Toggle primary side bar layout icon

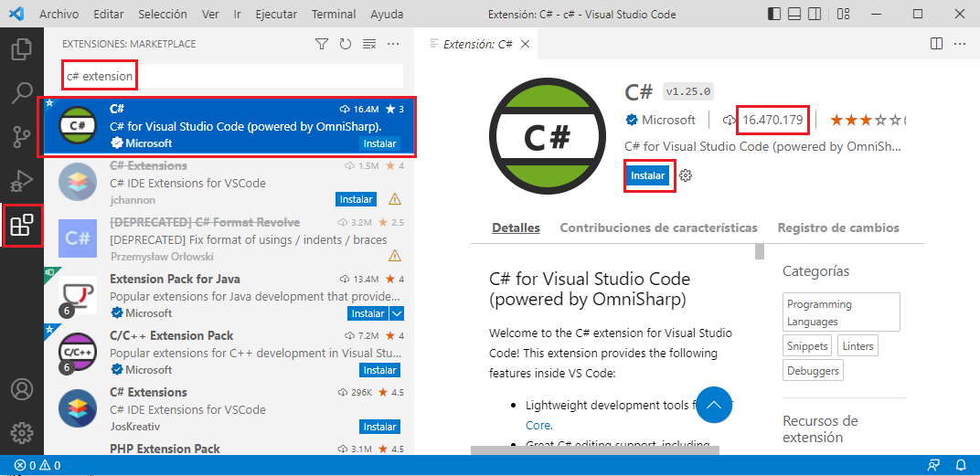pos(773,14)
